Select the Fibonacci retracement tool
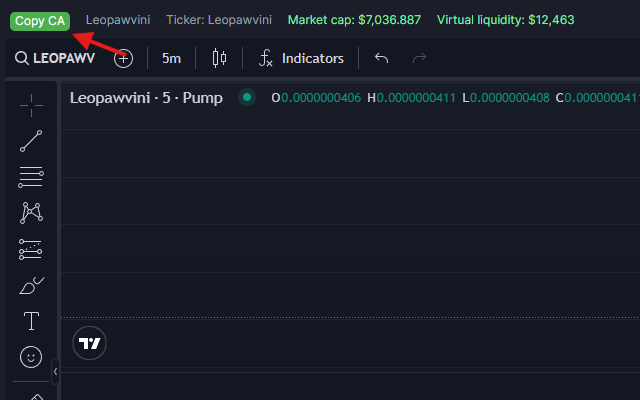 [31, 177]
